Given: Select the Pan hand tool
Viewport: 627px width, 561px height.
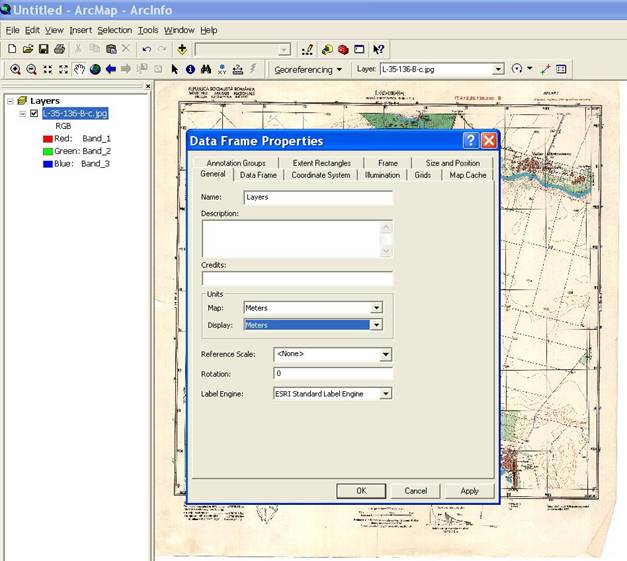Looking at the screenshot, I should click(x=79, y=69).
